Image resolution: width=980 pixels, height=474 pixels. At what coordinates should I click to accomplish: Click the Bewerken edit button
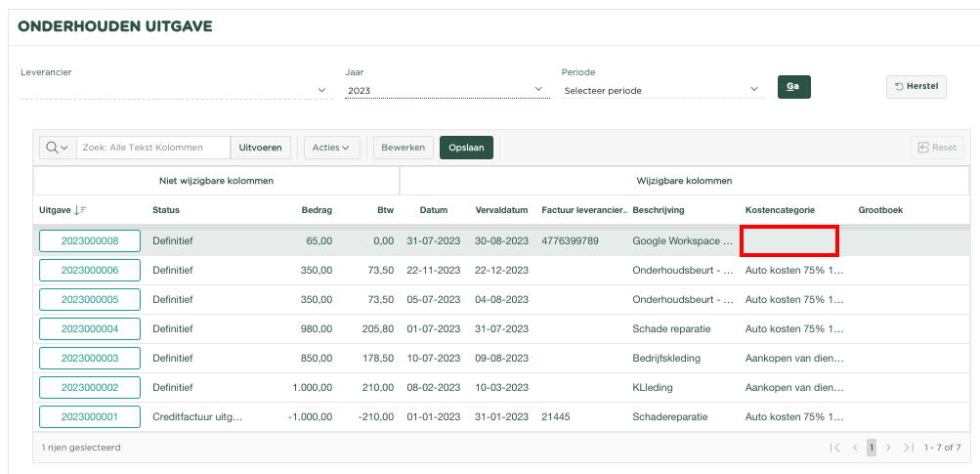[403, 148]
